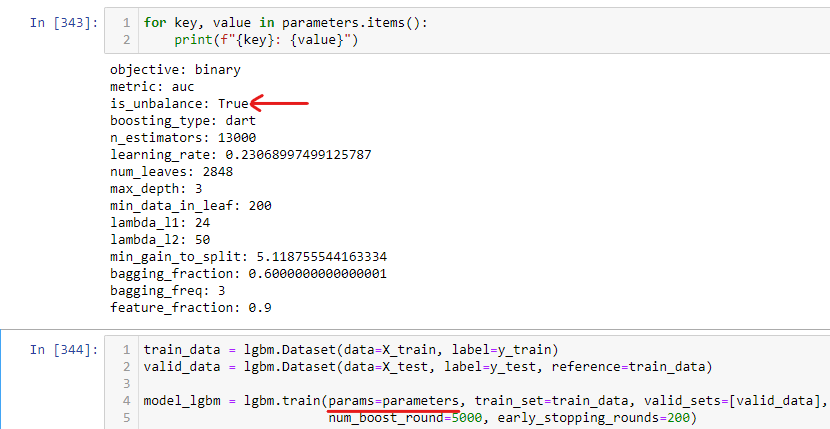Click the model_lgbm variable name
Screen dimensions: 830x429
(182, 400)
